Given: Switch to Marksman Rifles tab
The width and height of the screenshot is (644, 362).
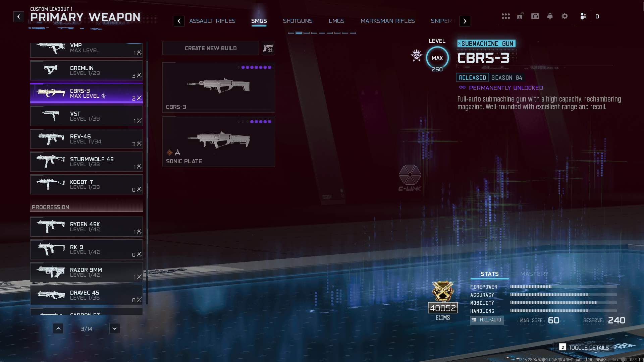Looking at the screenshot, I should tap(388, 21).
